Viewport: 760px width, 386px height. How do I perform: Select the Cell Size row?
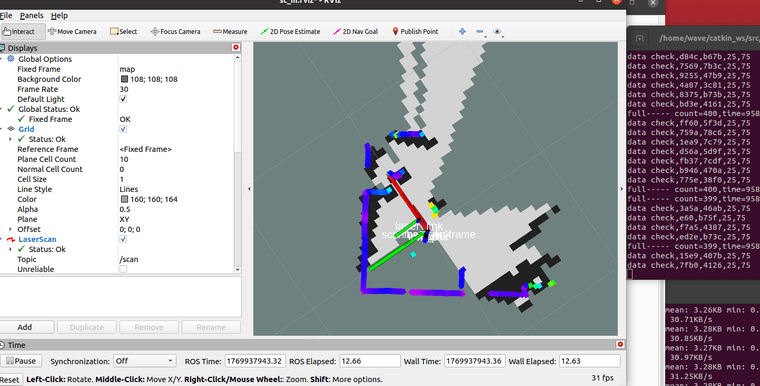coord(117,179)
